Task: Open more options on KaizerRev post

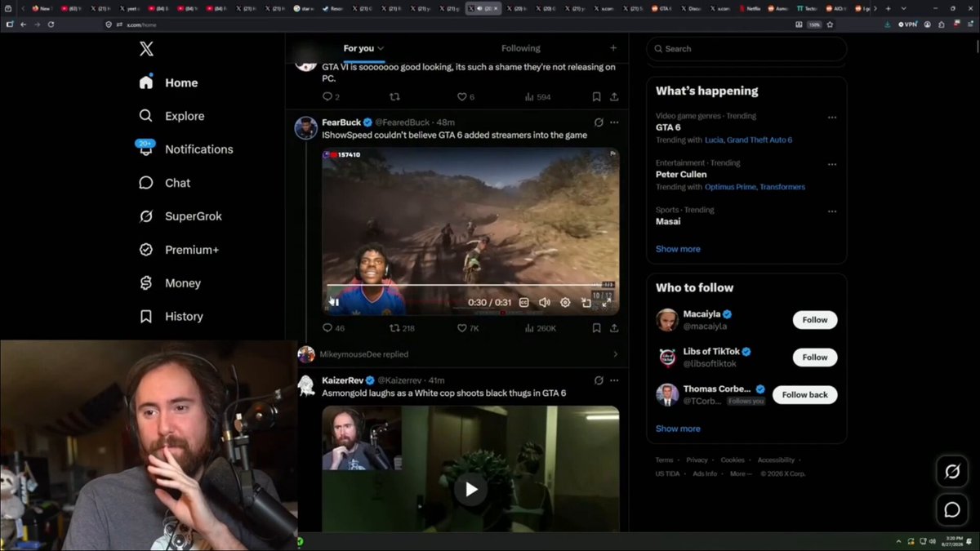Action: 614,380
